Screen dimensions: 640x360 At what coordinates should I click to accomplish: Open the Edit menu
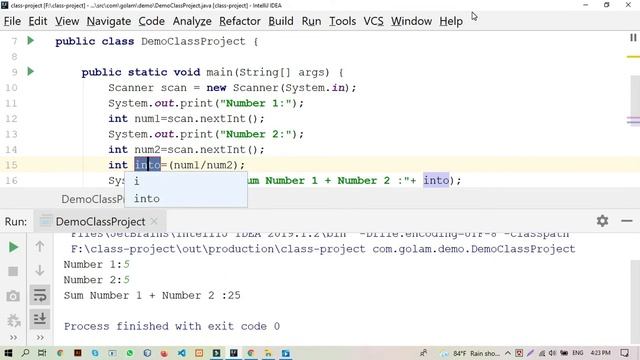pos(38,21)
